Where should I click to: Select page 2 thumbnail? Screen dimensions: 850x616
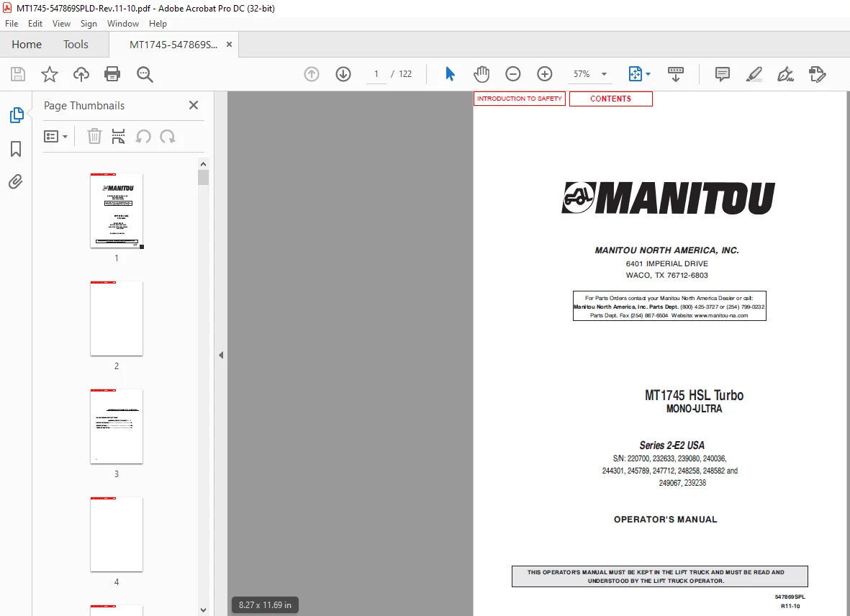[117, 319]
